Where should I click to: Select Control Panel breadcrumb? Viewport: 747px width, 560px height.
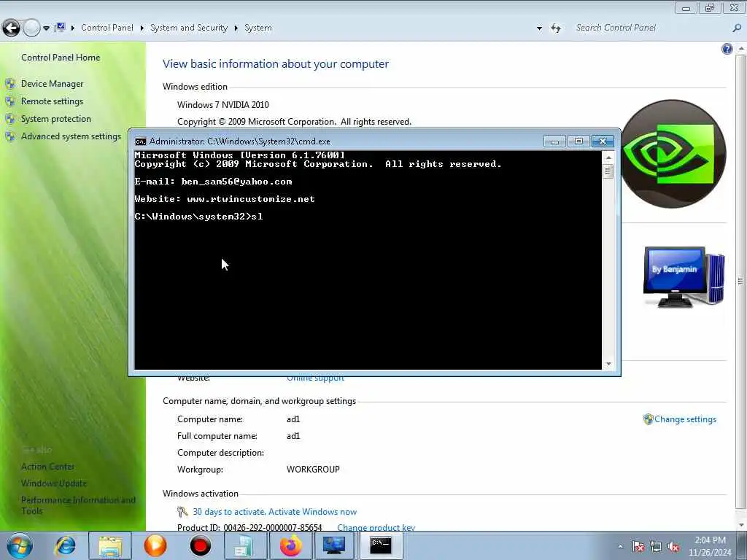click(107, 28)
